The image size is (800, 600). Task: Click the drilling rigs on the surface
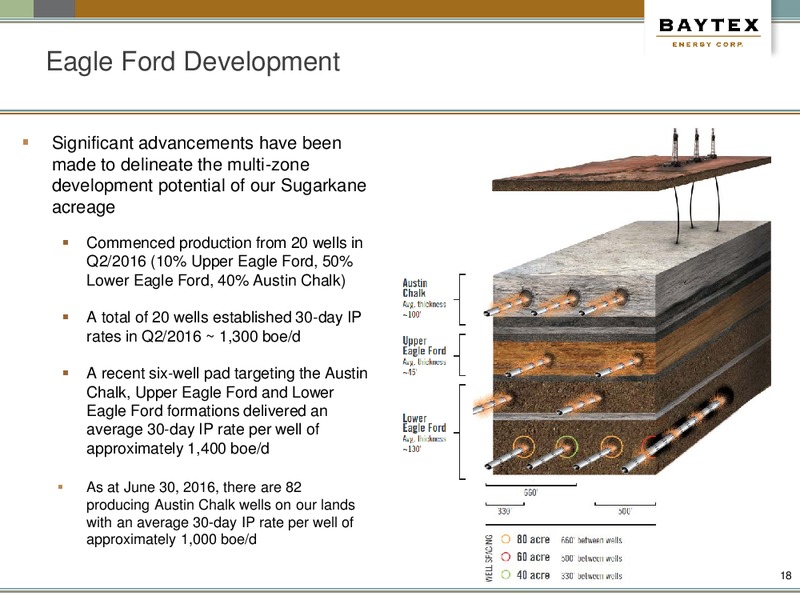pyautogui.click(x=694, y=146)
